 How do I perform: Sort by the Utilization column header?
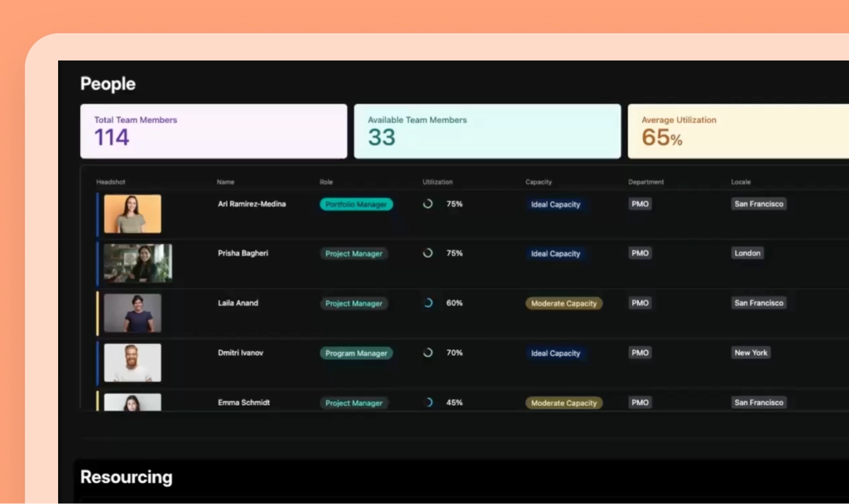(437, 182)
